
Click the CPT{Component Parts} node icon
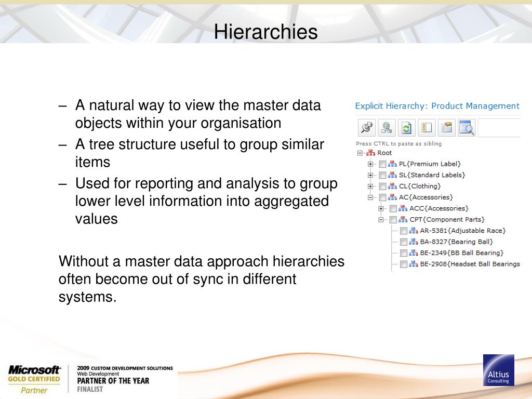403,220
